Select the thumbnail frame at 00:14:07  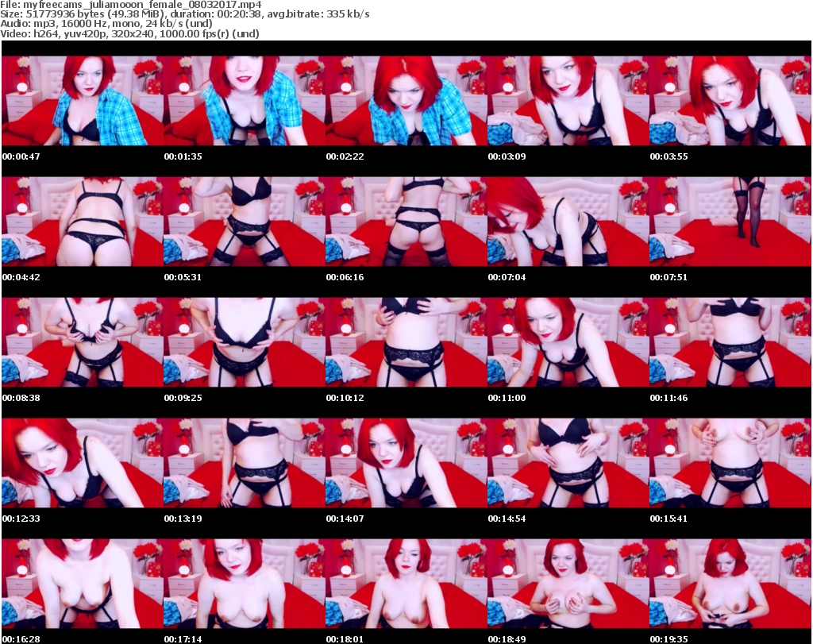coord(406,463)
